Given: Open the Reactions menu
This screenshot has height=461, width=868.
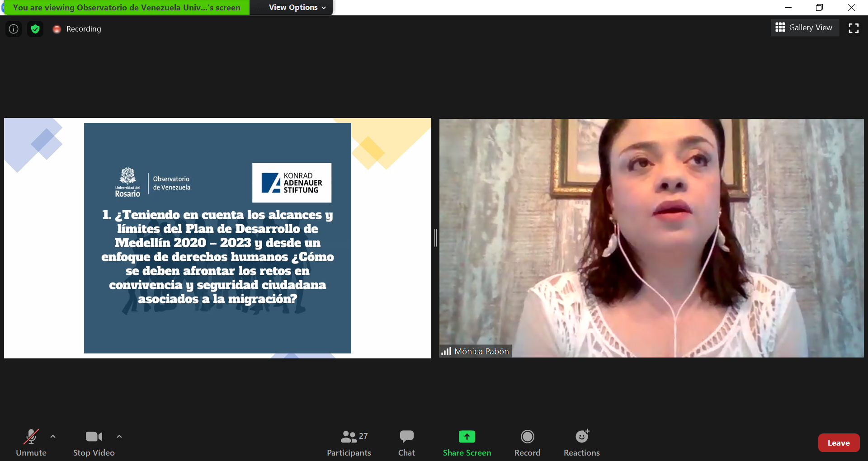Looking at the screenshot, I should 581,443.
